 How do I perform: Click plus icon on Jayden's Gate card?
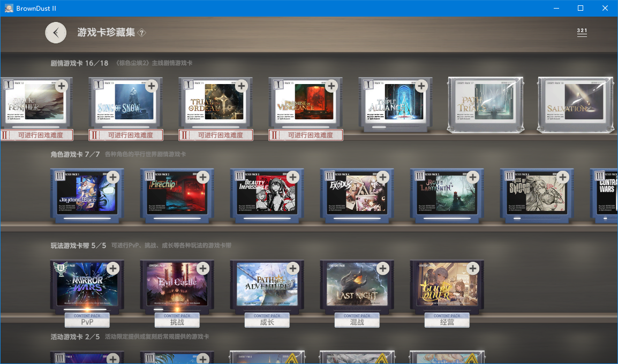pos(113,177)
